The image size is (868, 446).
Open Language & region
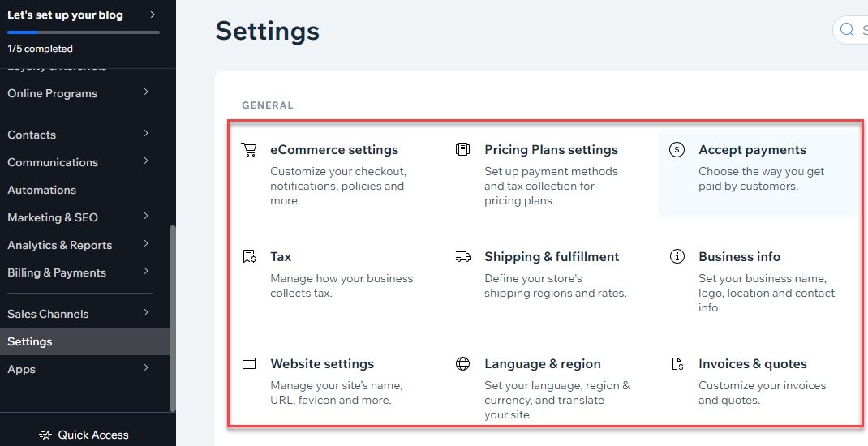pos(543,364)
